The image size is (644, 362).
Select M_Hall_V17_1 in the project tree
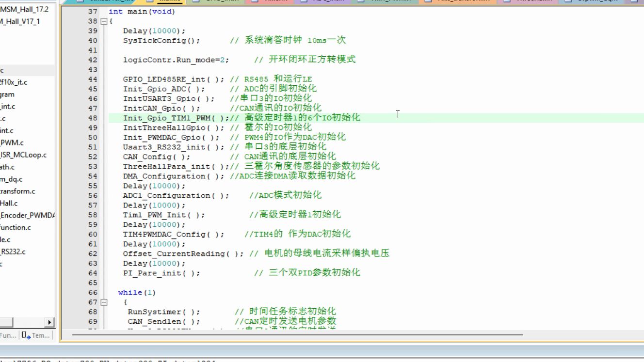pos(20,21)
